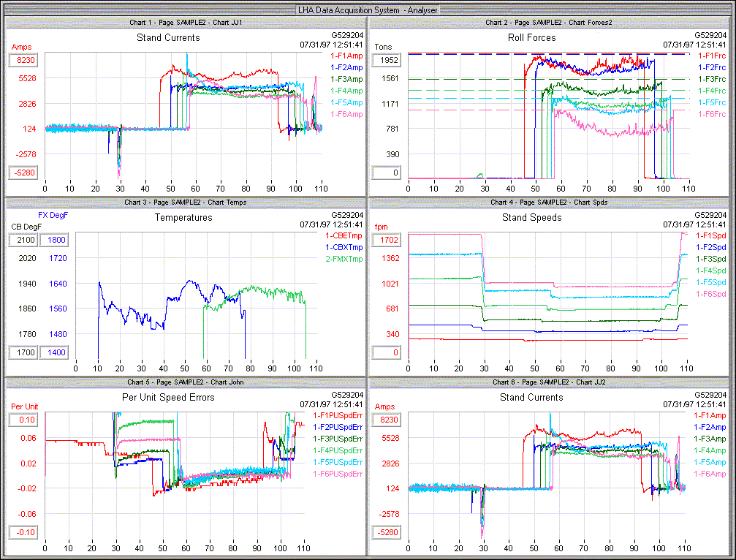The width and height of the screenshot is (736, 560).
Task: Click 1-F4Spd legend entry
Action: [710, 270]
